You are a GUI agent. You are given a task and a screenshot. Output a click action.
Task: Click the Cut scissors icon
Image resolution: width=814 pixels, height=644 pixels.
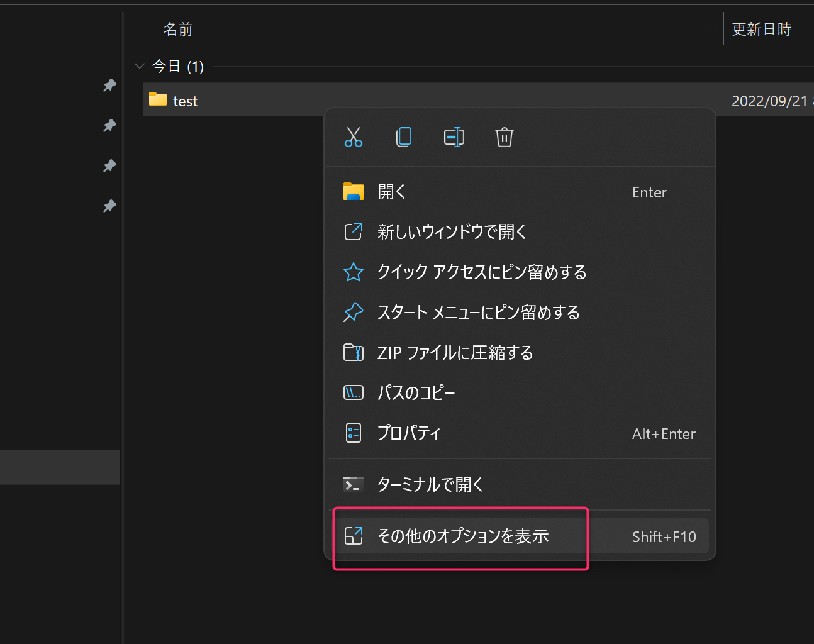[x=354, y=137]
